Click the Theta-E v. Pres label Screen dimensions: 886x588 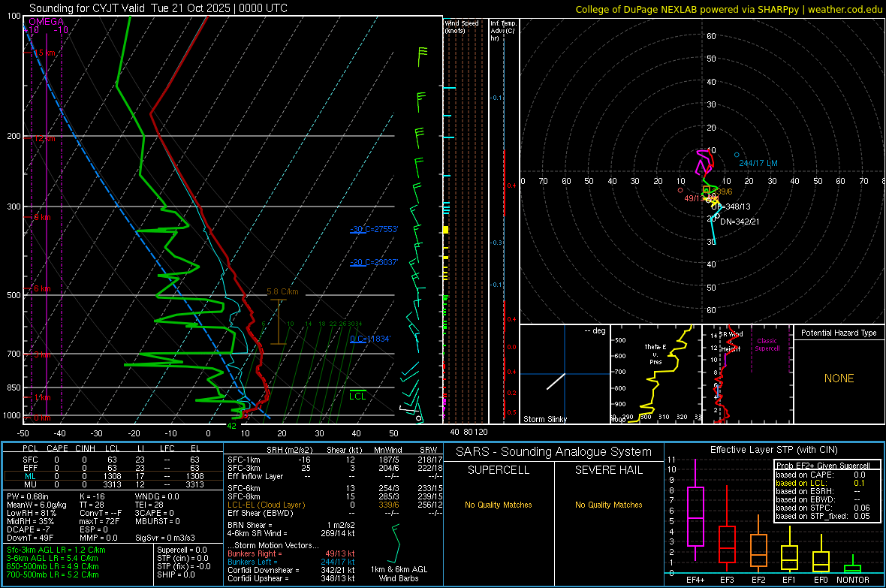[655, 354]
